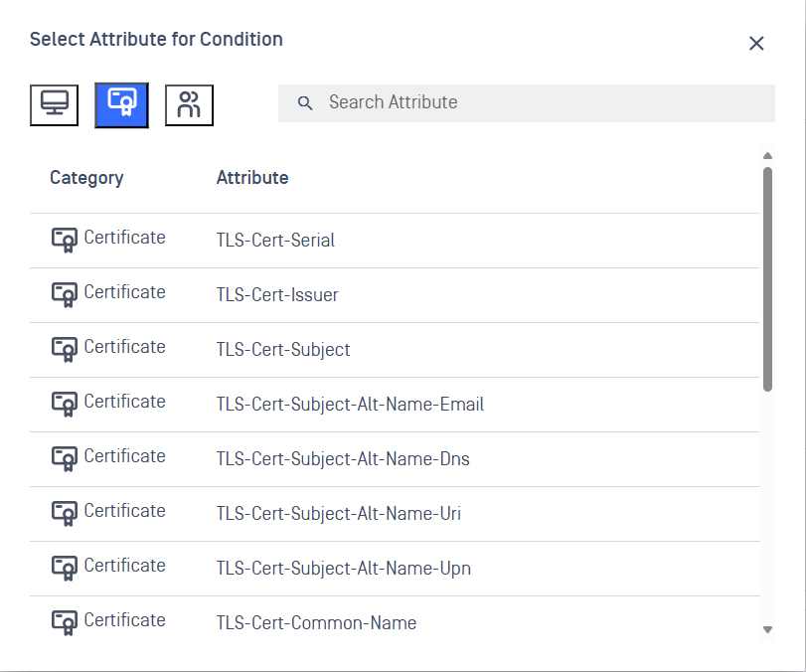Click inside the Search Attribute field
The width and height of the screenshot is (806, 672).
(x=537, y=102)
